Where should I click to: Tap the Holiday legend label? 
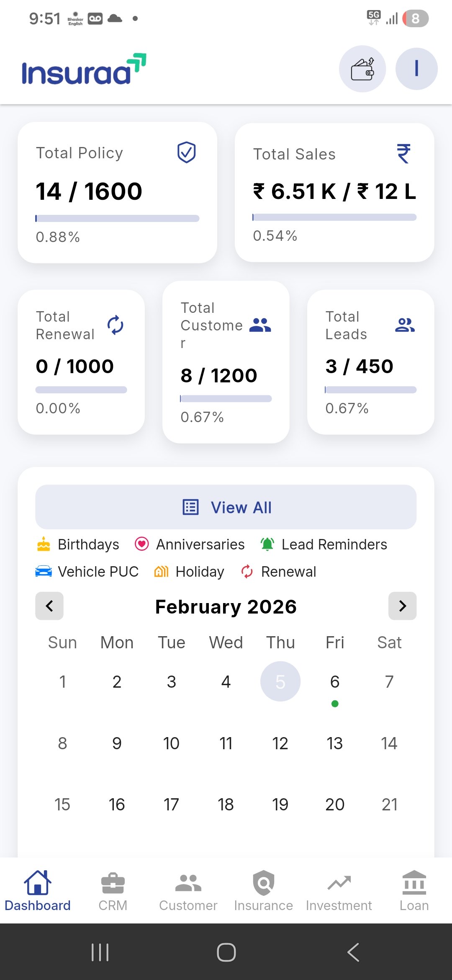200,572
